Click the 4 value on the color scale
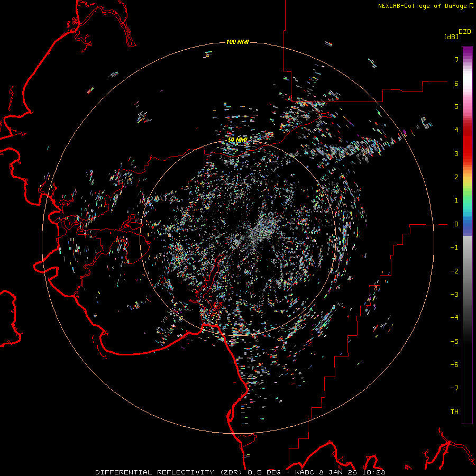 point(456,130)
